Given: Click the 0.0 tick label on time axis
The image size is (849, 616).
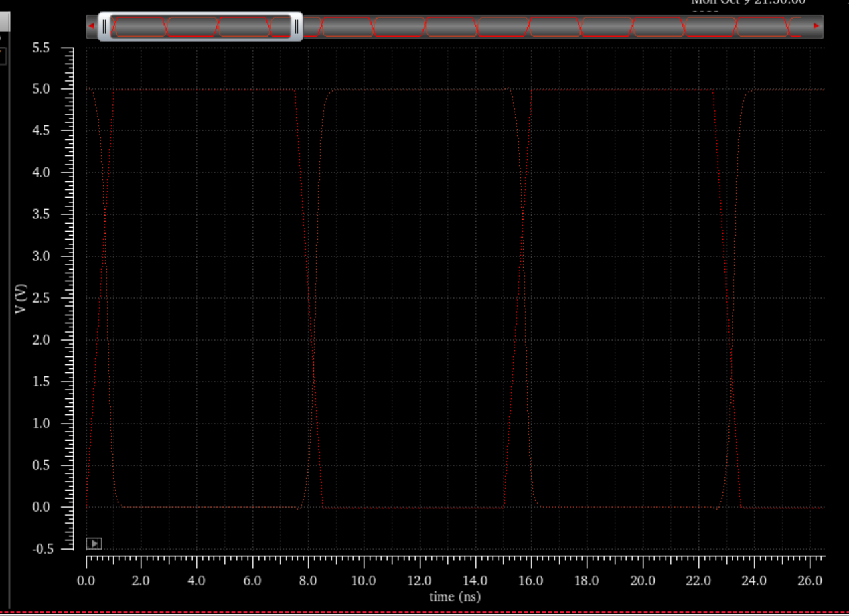Looking at the screenshot, I should [86, 580].
